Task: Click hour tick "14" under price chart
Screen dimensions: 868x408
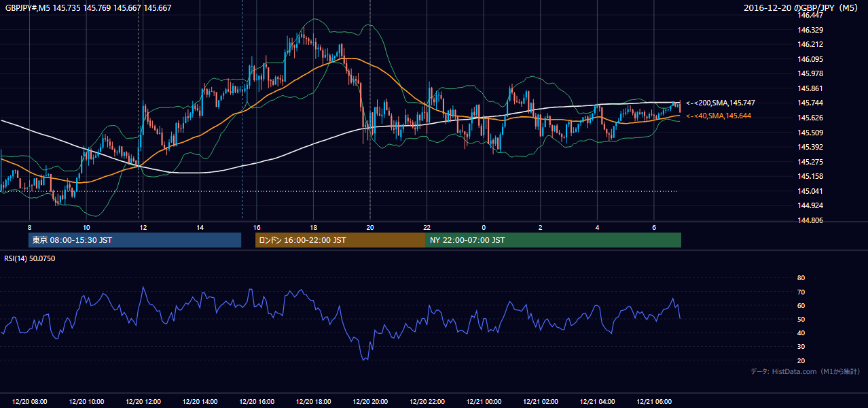Action: [x=200, y=227]
